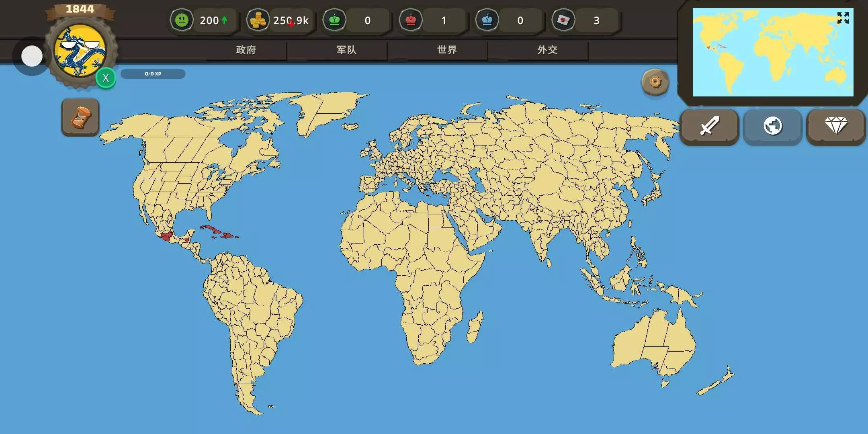
Task: Open the 军队 army tab
Action: pos(346,50)
